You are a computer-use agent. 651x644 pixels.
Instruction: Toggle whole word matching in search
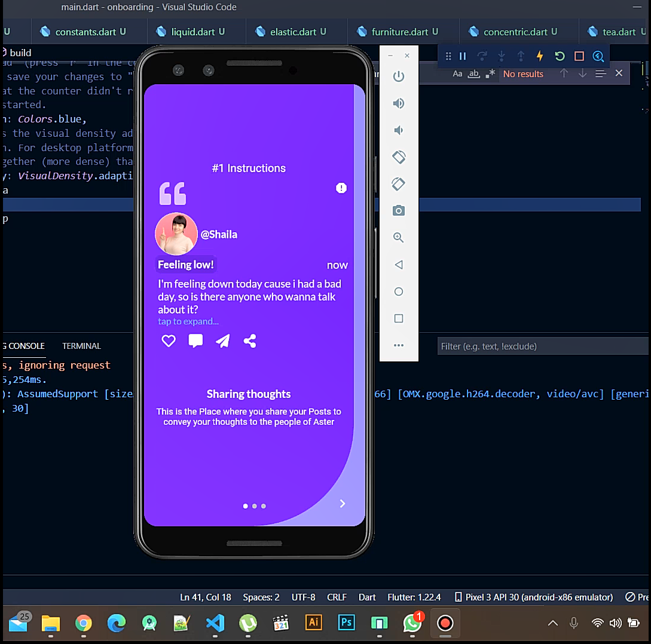pos(473,73)
